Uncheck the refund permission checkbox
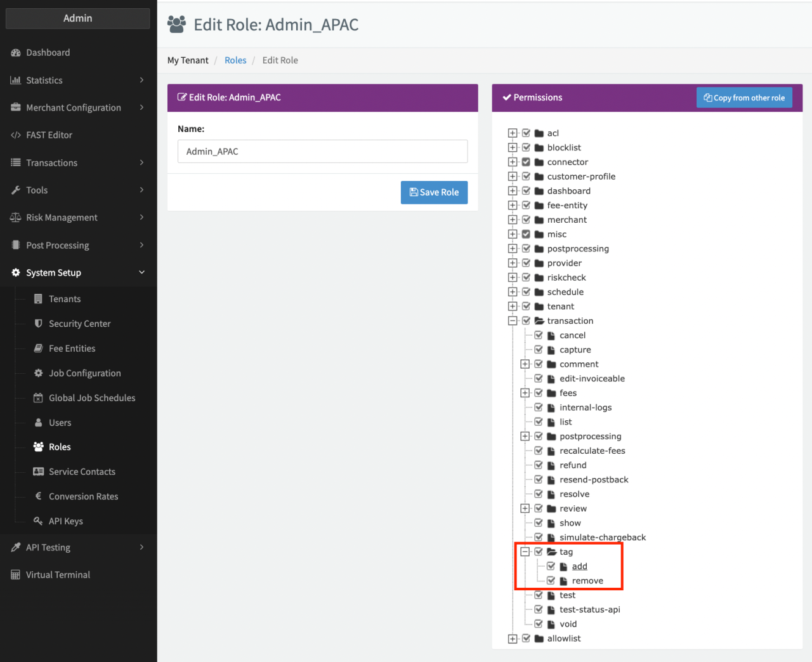 pos(539,465)
